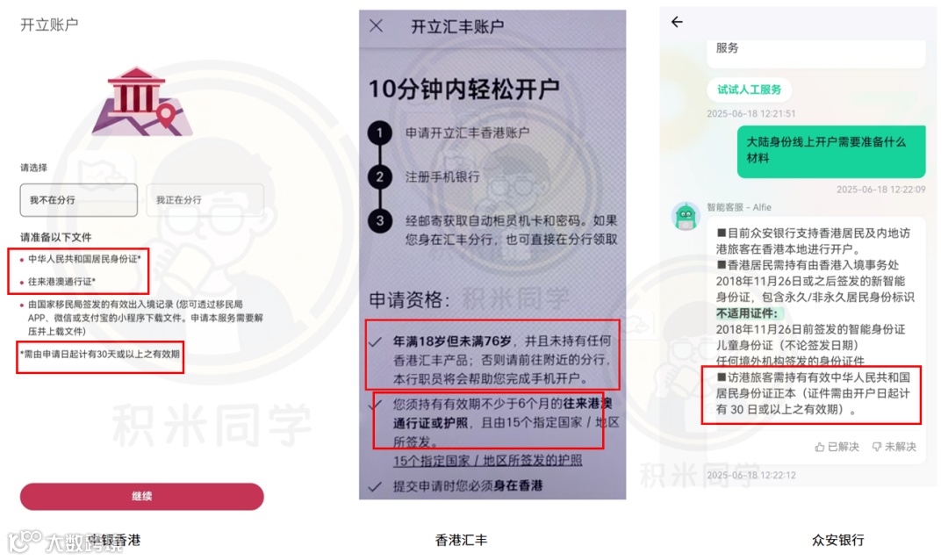Tap the thumbs-down 未解决 icon
The width and height of the screenshot is (948, 560).
(877, 447)
